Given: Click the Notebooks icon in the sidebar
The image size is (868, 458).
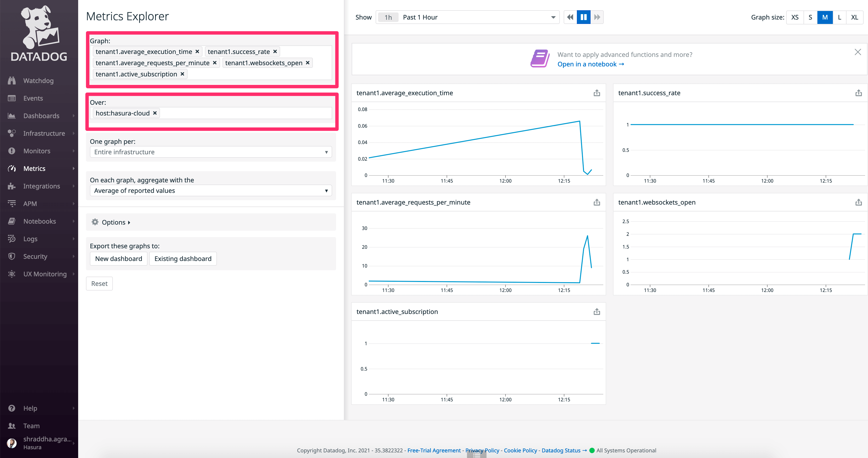Looking at the screenshot, I should click(x=12, y=221).
